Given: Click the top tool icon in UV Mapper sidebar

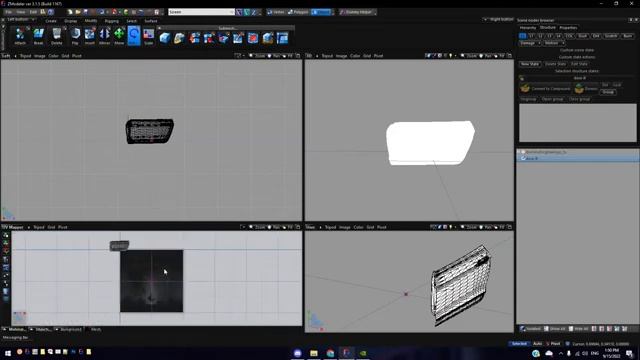Looking at the screenshot, I should (x=6, y=235).
